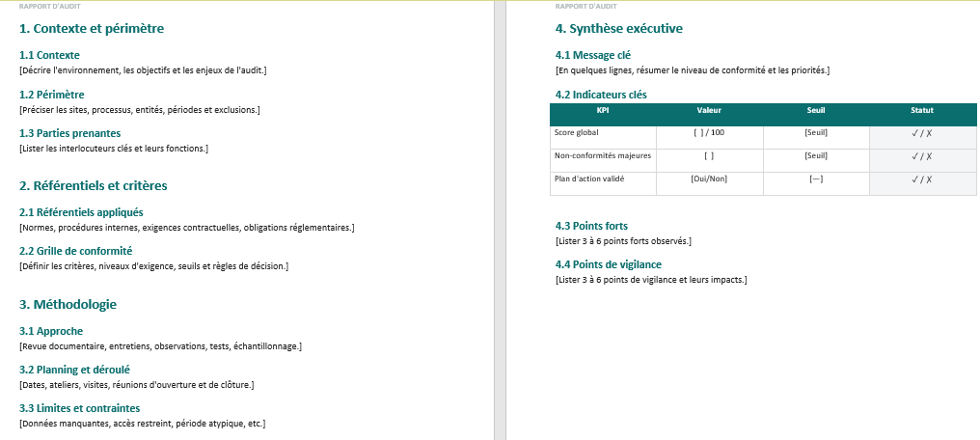Click the "2.2 Grille de conformité" subheading

(x=75, y=251)
